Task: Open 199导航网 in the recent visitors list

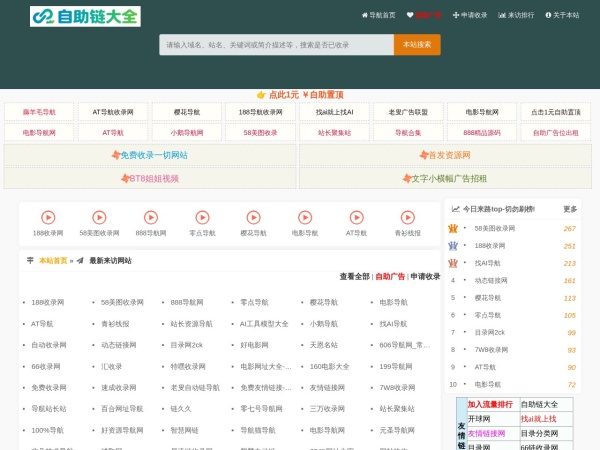Action: tap(396, 367)
